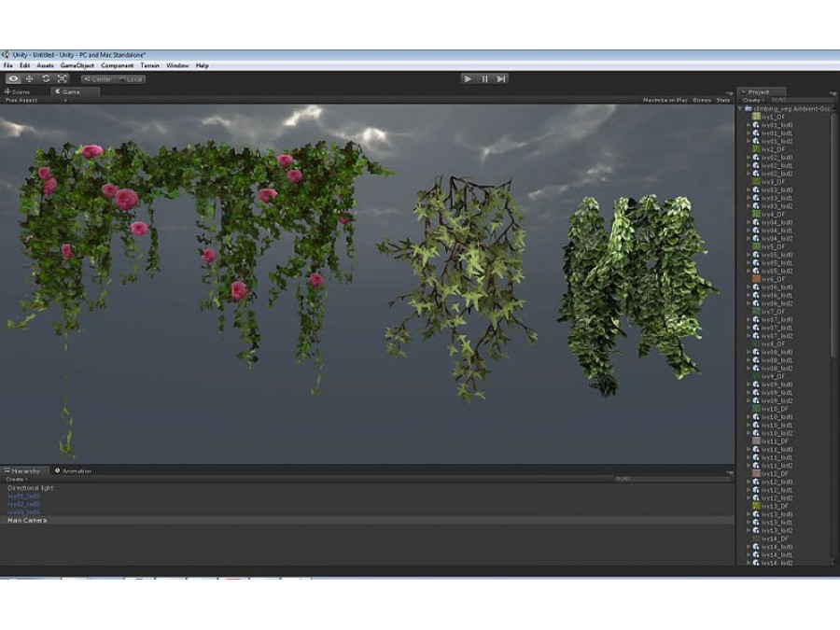Open the Edit menu
The width and height of the screenshot is (840, 630).
point(25,65)
